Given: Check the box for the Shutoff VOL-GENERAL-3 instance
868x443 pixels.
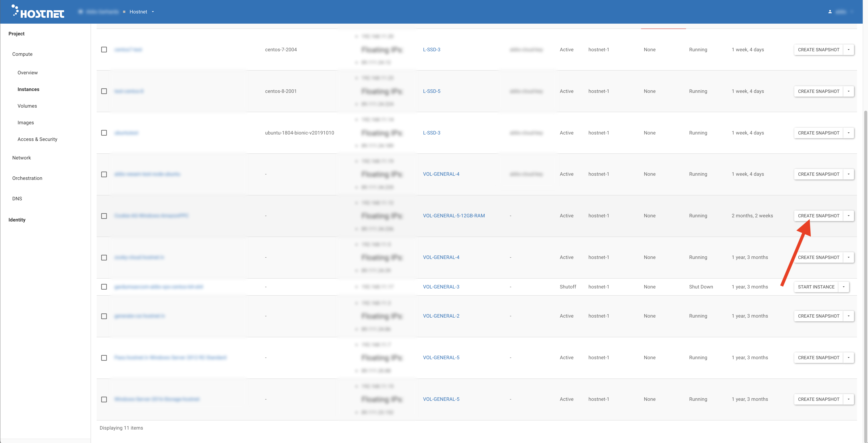Looking at the screenshot, I should [x=104, y=287].
